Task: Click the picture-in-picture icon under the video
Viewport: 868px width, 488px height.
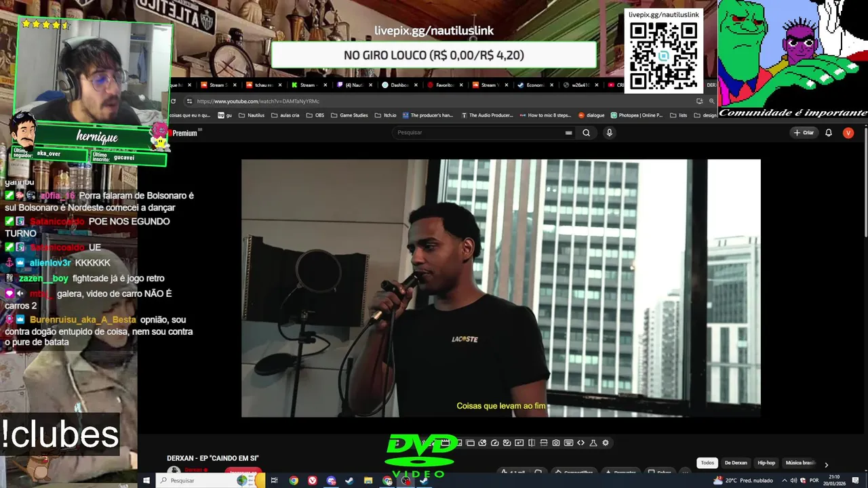Action: coord(459,443)
